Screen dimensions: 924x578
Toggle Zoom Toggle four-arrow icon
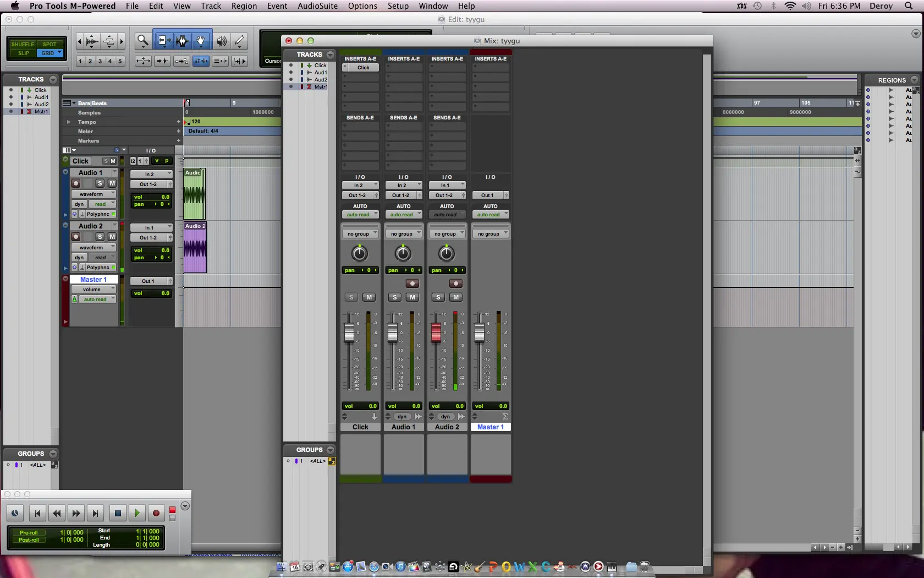pos(143,61)
